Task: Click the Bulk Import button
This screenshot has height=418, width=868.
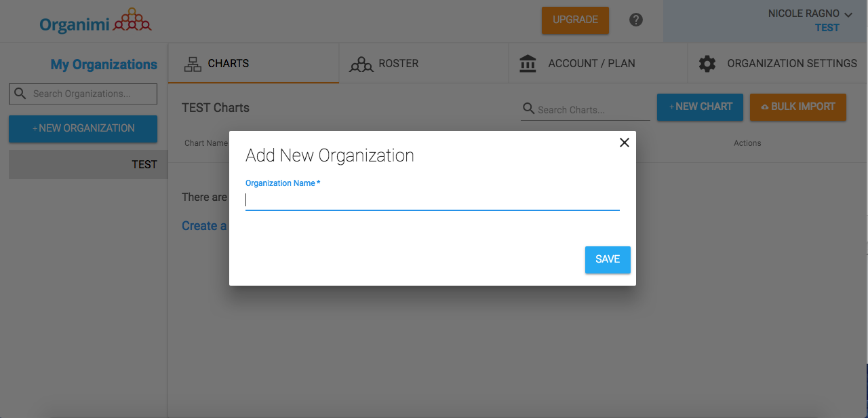Action: tap(798, 107)
